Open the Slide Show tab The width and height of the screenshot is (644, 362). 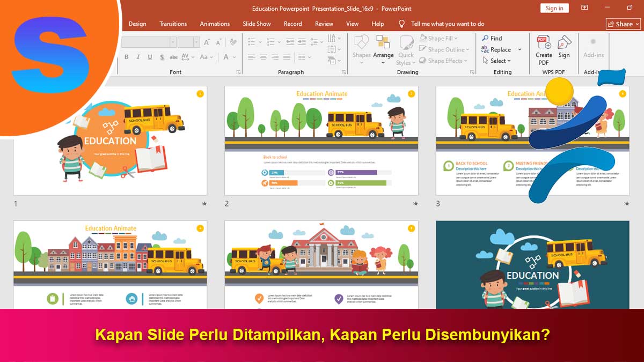(257, 24)
